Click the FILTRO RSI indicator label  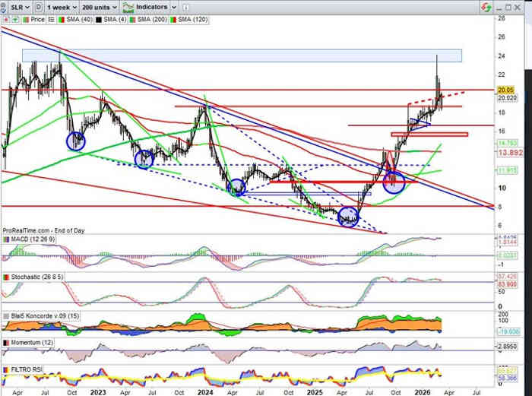click(27, 369)
